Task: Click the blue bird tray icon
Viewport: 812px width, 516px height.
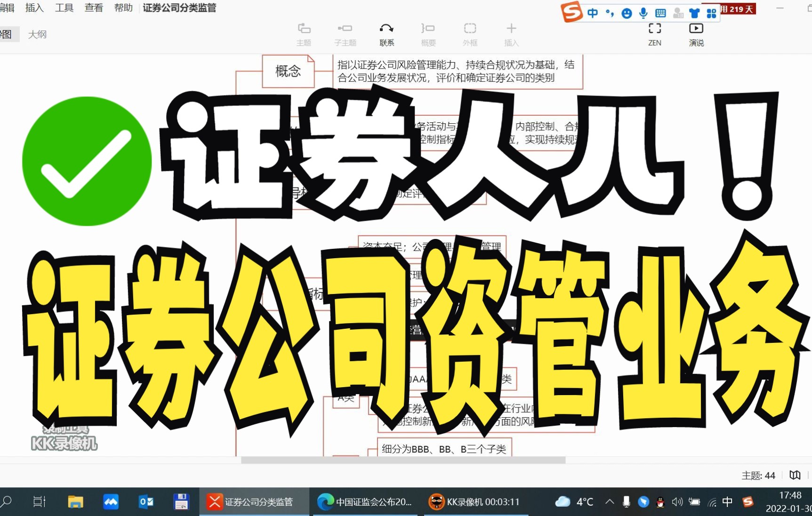Action: [x=643, y=502]
